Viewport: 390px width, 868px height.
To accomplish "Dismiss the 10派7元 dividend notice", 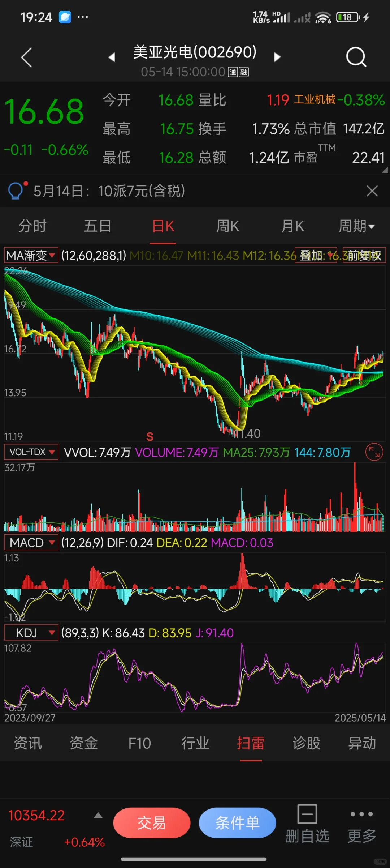I will (x=372, y=191).
